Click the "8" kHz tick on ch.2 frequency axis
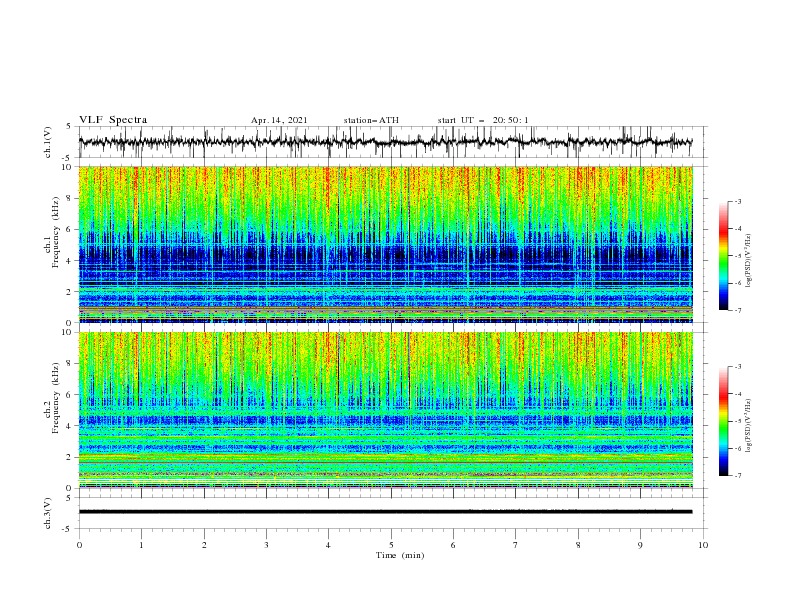Viewport: 792px width, 612px height. coord(69,364)
